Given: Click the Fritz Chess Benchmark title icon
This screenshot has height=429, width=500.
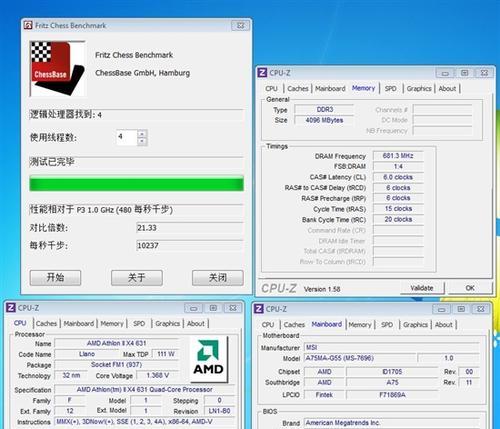Looking at the screenshot, I should click(x=28, y=25).
